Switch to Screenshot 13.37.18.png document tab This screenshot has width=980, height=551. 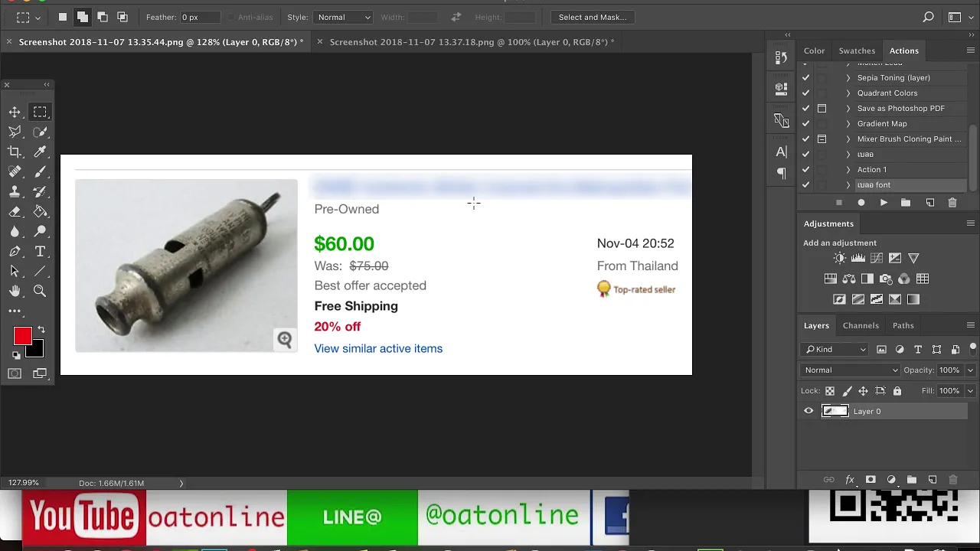point(471,42)
